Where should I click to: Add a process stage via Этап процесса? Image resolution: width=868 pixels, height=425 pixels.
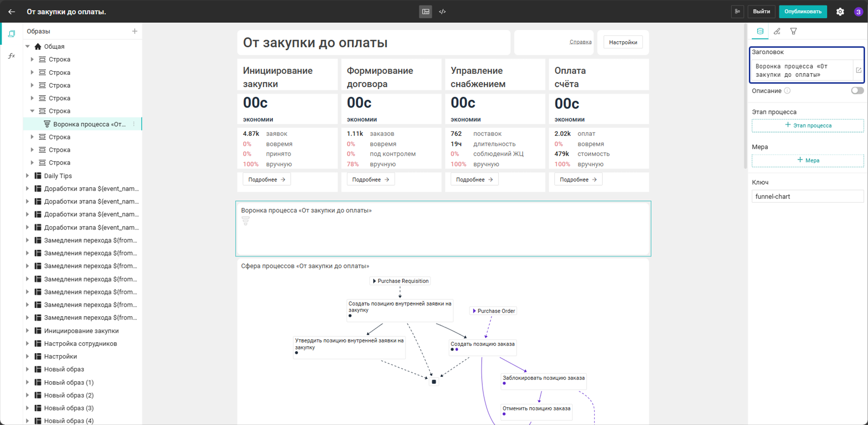(x=808, y=126)
